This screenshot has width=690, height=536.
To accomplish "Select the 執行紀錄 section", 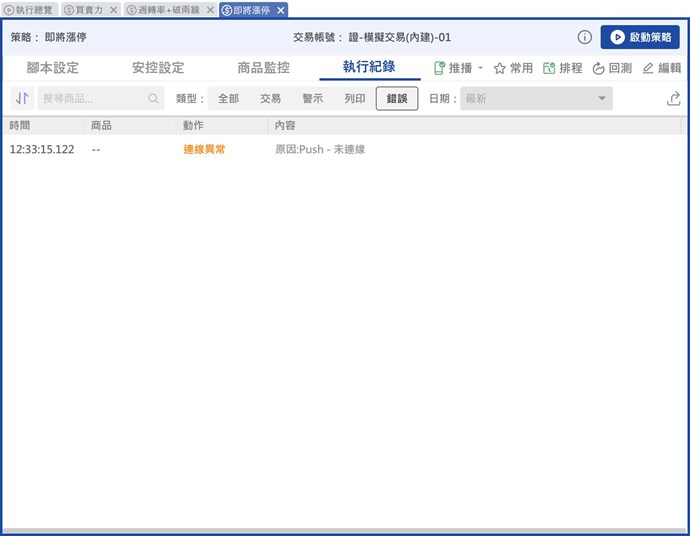I will 369,67.
